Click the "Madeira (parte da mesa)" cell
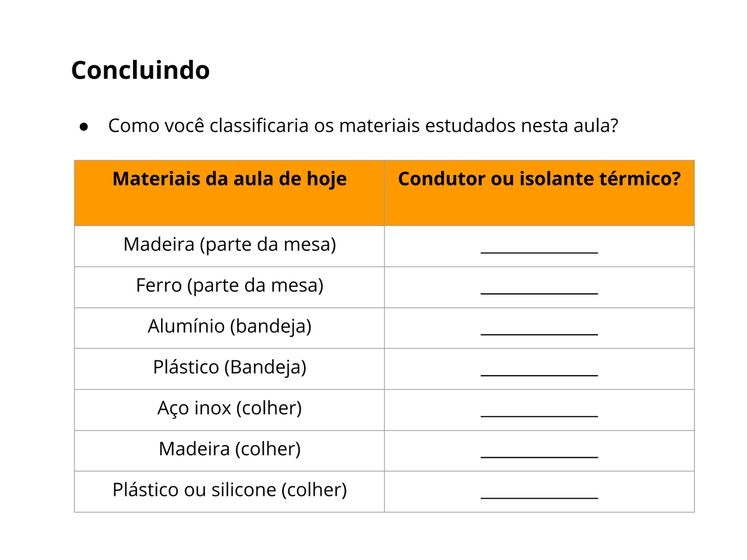The image size is (747, 560). (229, 244)
